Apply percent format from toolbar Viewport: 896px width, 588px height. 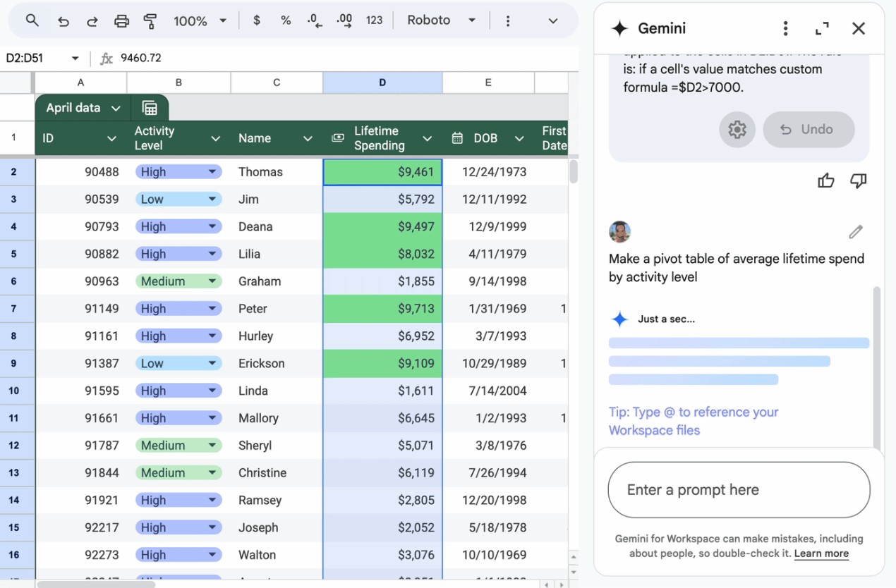(x=286, y=20)
